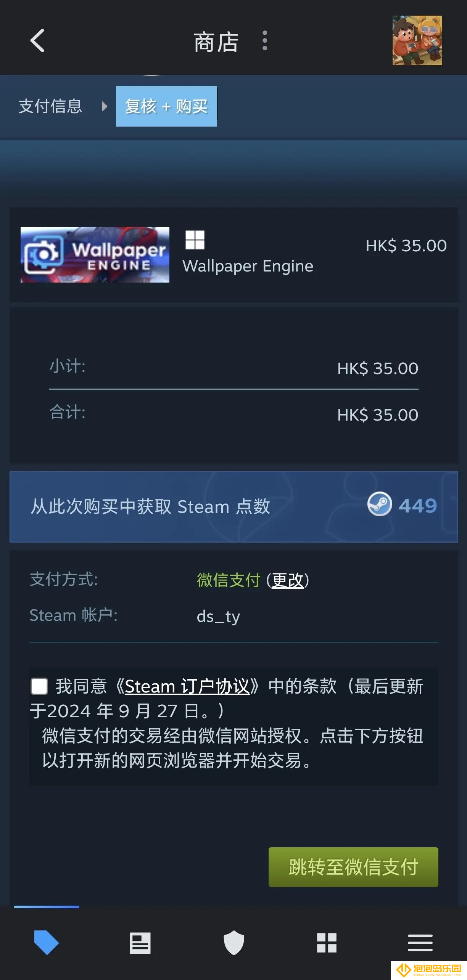Click the 跳转至微信支付 button

coord(353,867)
